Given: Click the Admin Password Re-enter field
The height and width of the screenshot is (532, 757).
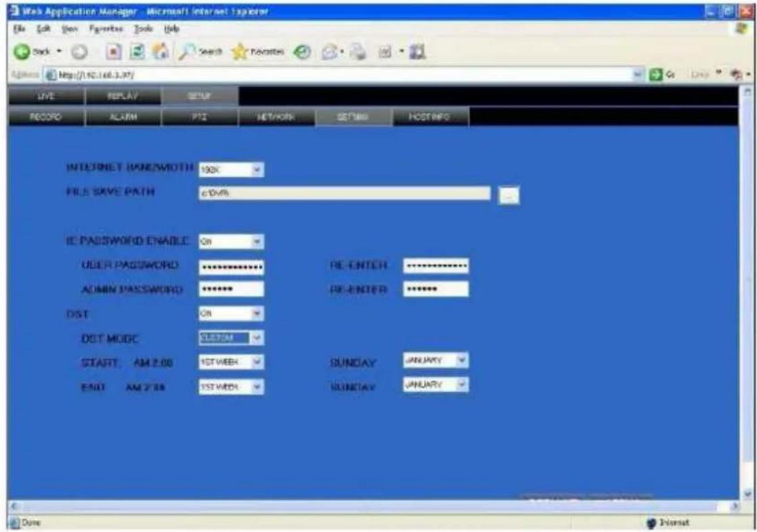Looking at the screenshot, I should click(x=436, y=289).
